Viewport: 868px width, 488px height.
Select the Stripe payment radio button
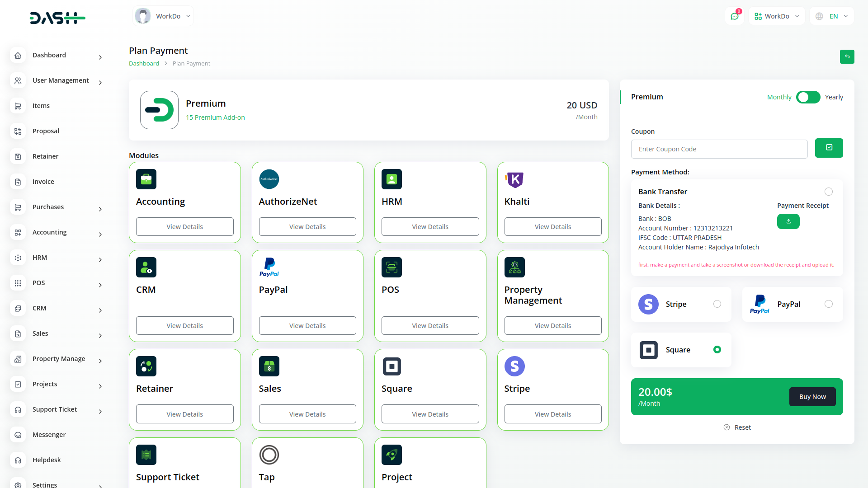click(717, 304)
